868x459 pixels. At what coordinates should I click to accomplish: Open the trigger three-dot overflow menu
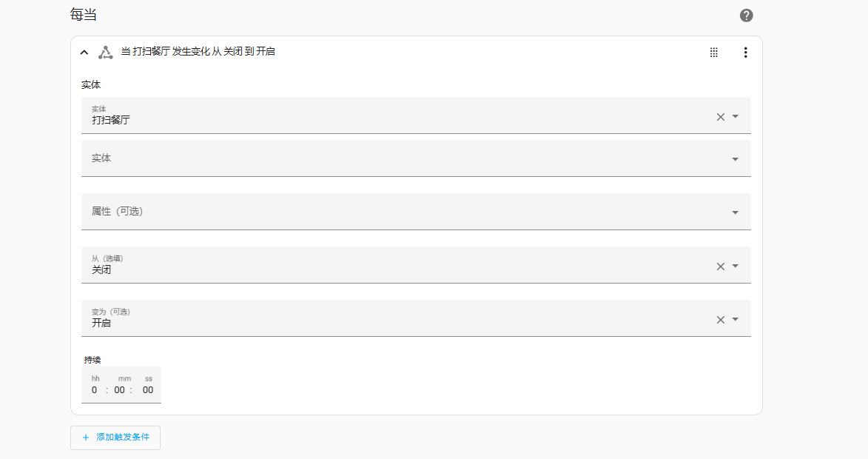745,53
